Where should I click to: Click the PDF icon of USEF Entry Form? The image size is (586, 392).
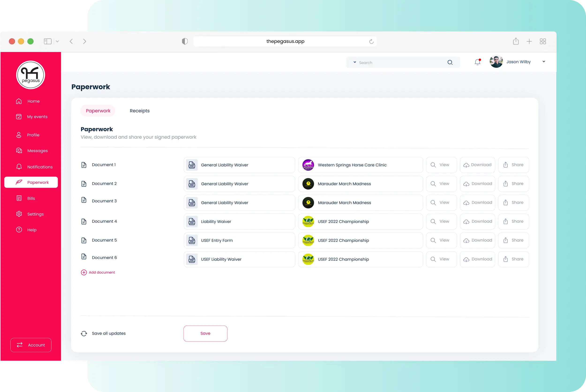pos(192,240)
